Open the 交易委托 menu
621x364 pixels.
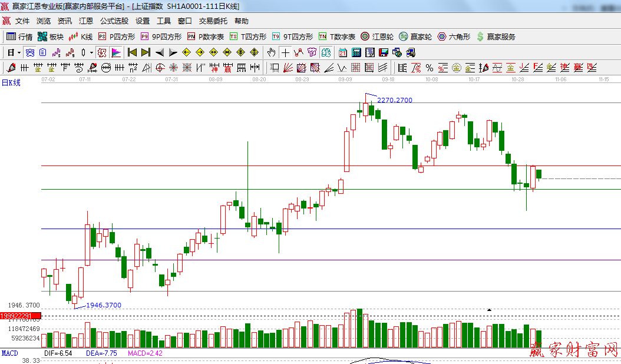click(213, 21)
